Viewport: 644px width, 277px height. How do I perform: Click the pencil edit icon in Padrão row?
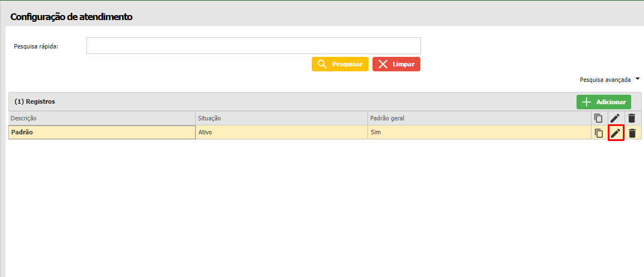click(615, 133)
